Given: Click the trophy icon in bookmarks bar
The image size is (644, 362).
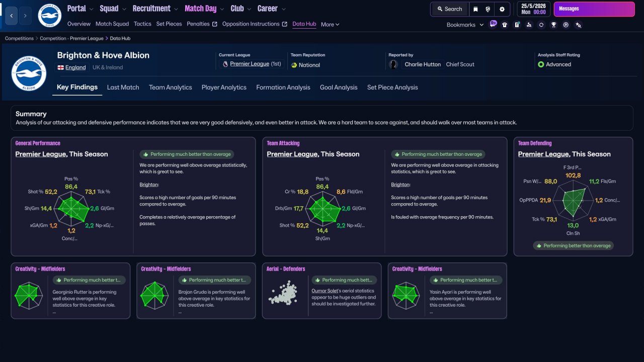Looking at the screenshot, I should (x=553, y=25).
